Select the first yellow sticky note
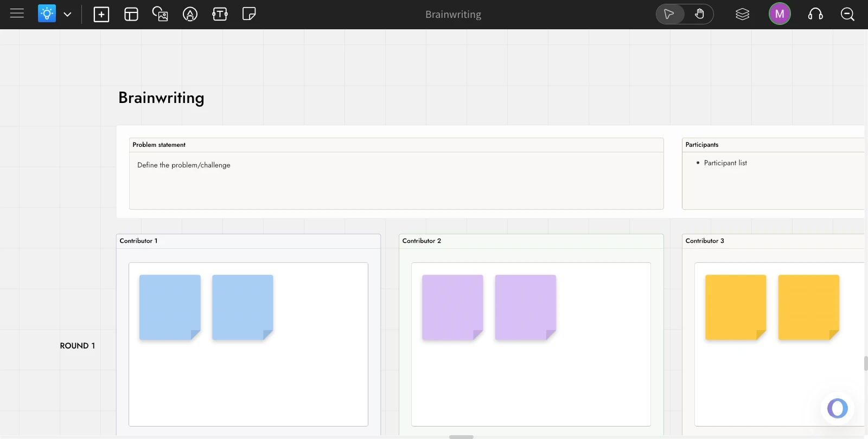The image size is (868, 439). pyautogui.click(x=736, y=307)
